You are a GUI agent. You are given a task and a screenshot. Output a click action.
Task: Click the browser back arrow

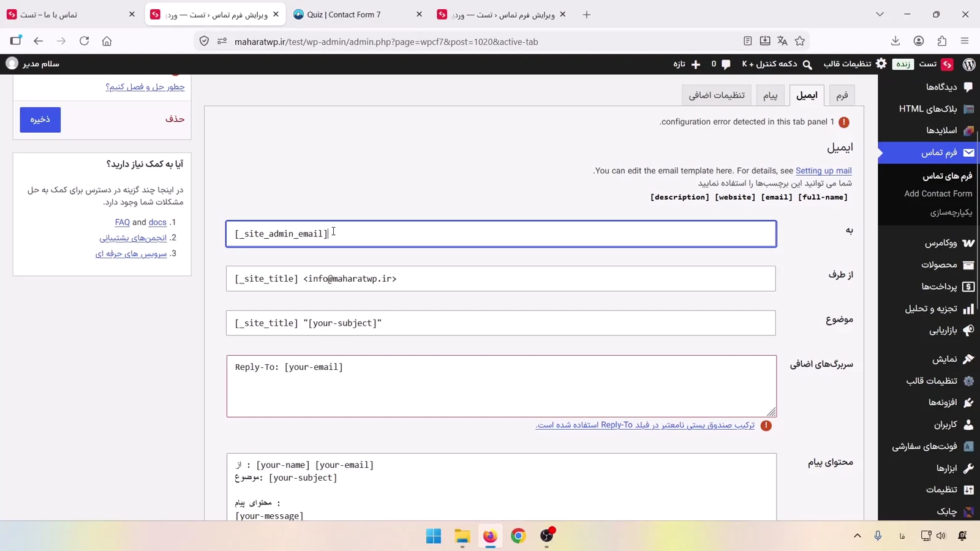[39, 41]
